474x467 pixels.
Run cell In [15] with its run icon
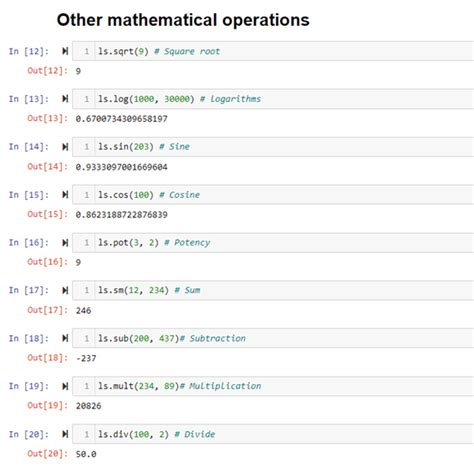coord(65,194)
